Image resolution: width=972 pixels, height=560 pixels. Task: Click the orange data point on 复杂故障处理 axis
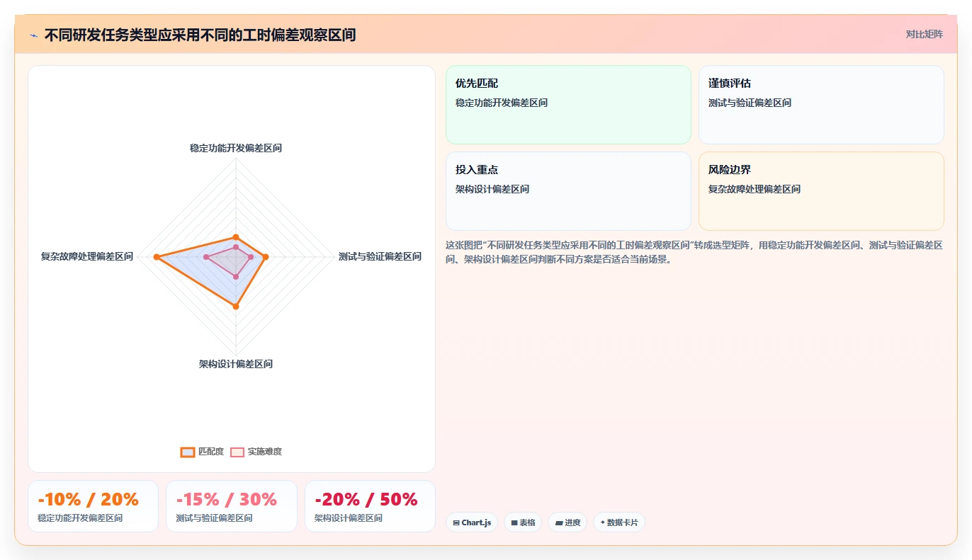pyautogui.click(x=157, y=257)
